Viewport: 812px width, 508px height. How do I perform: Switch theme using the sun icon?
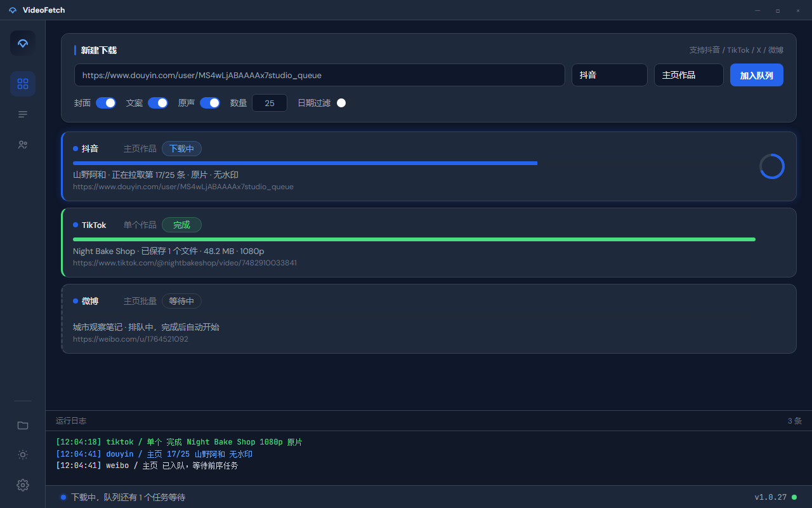(23, 455)
